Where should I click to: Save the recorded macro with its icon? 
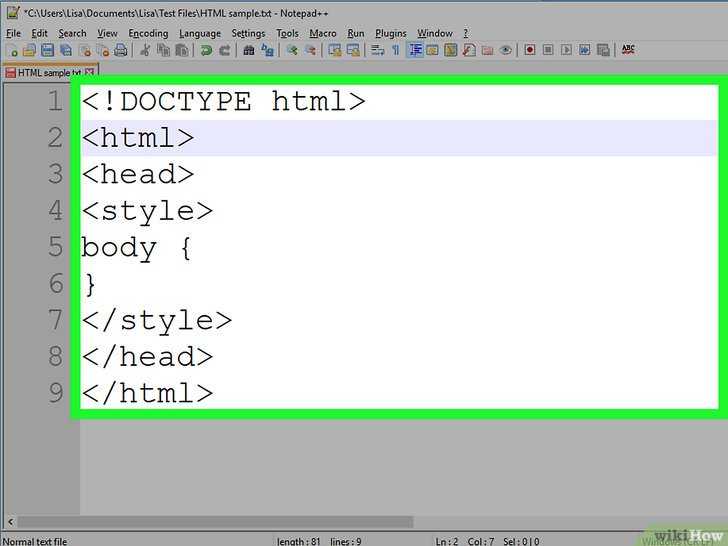coord(603,50)
